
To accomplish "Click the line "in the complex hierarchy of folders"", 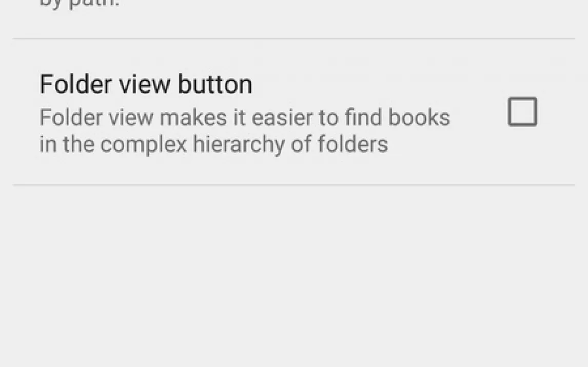I will 214,144.
